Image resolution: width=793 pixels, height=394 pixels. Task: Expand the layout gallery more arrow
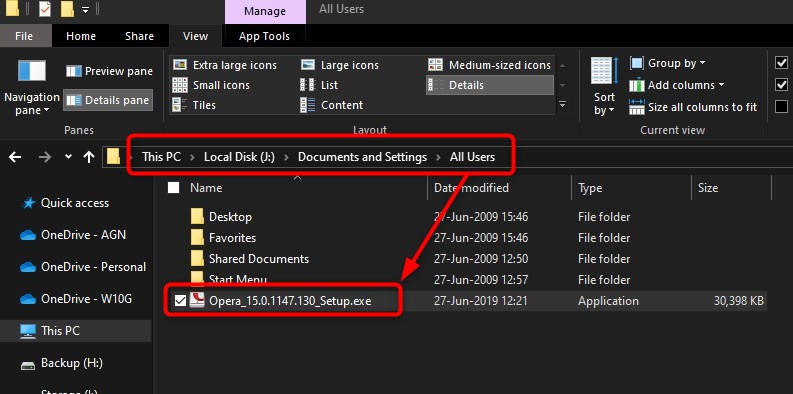coord(562,105)
